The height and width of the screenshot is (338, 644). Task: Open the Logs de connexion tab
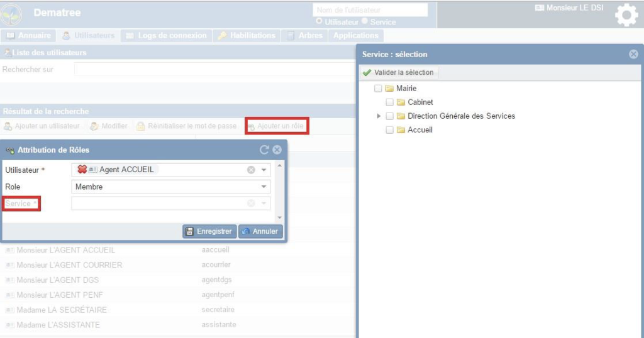[x=167, y=36]
